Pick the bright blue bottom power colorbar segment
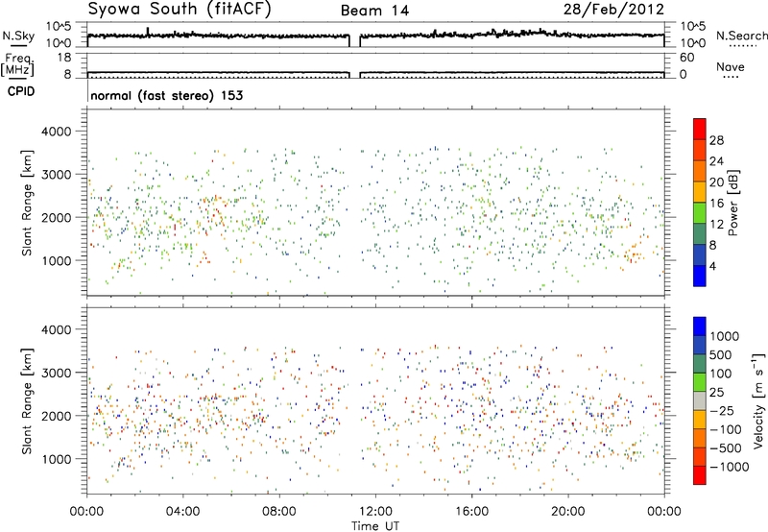Image resolution: width=768 pixels, height=532 pixels. (700, 276)
